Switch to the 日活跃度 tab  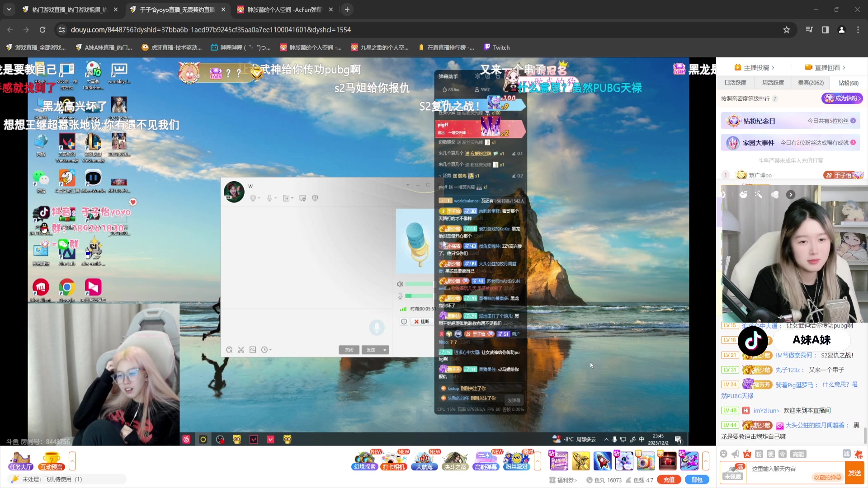coord(736,83)
